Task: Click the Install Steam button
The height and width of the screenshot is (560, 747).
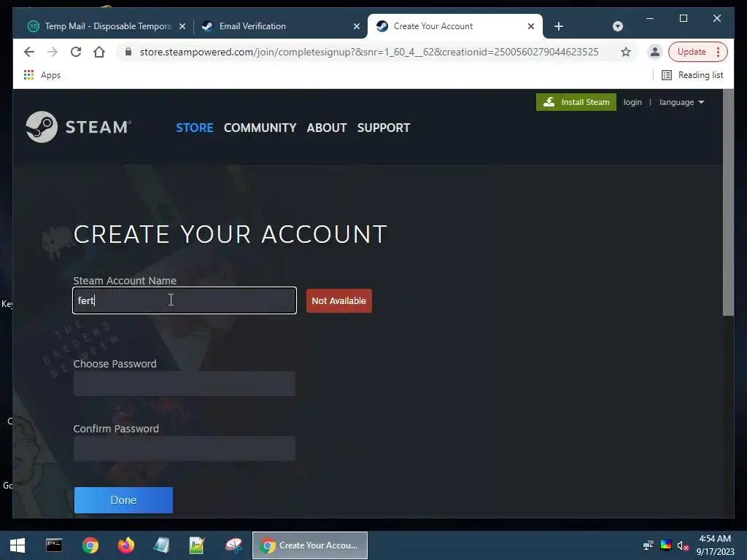Action: click(576, 102)
